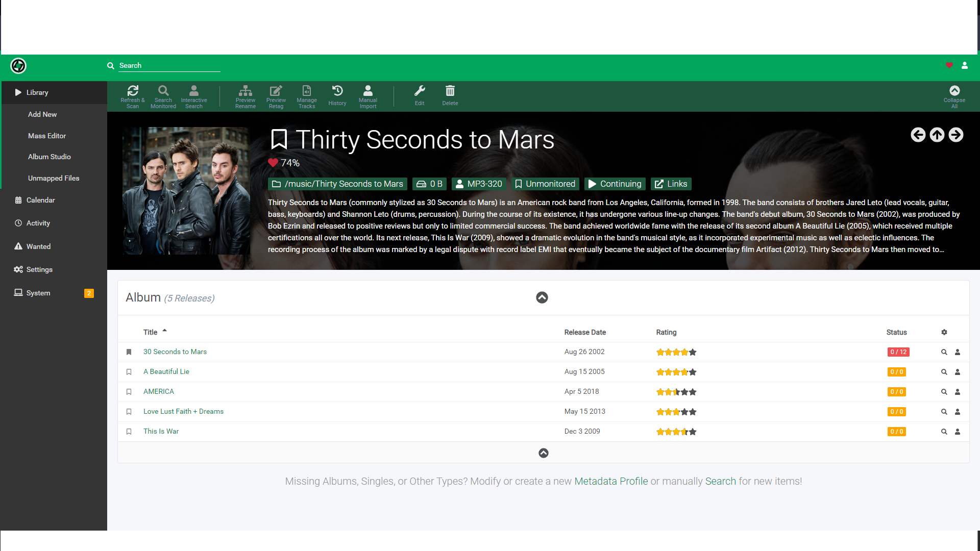Open Calendar in sidebar
The width and height of the screenshot is (980, 551).
(x=40, y=200)
